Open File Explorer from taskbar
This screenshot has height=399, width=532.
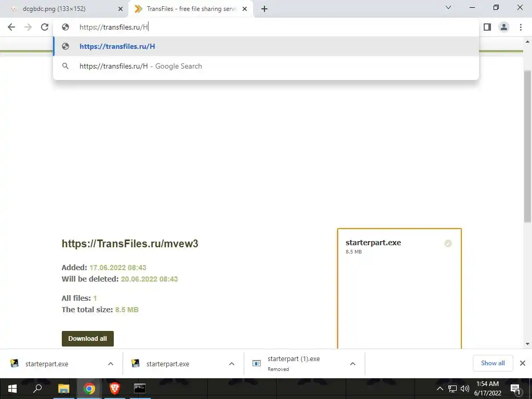click(63, 389)
